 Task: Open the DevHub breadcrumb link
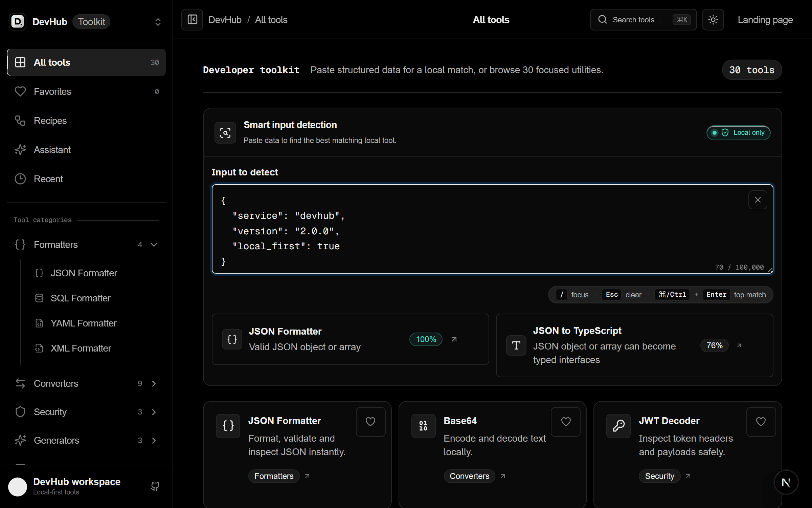click(225, 20)
